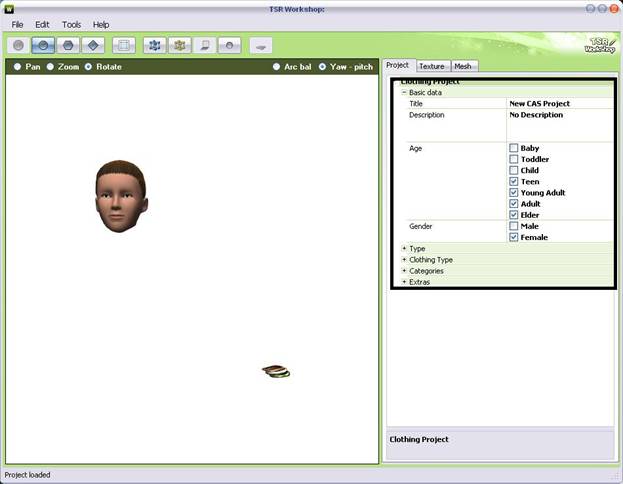Click the sim head model in viewport

121,197
